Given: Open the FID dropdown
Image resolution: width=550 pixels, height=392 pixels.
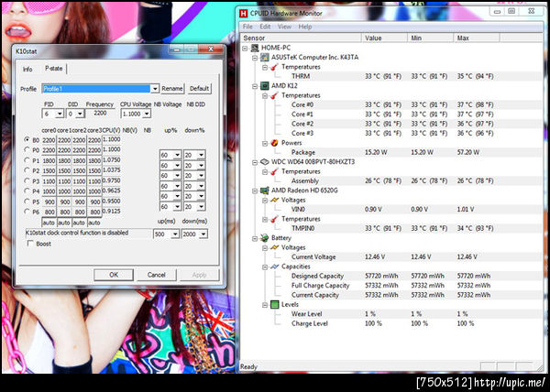Looking at the screenshot, I should pos(60,114).
